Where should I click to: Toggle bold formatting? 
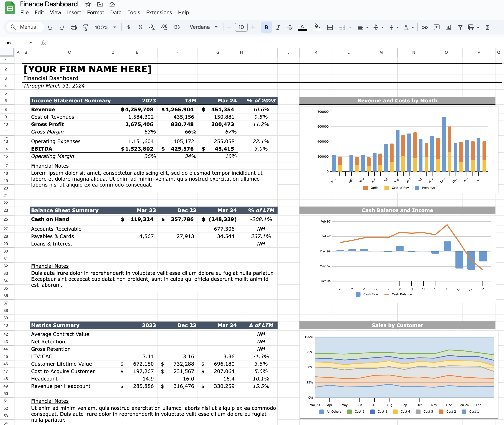pyautogui.click(x=266, y=27)
